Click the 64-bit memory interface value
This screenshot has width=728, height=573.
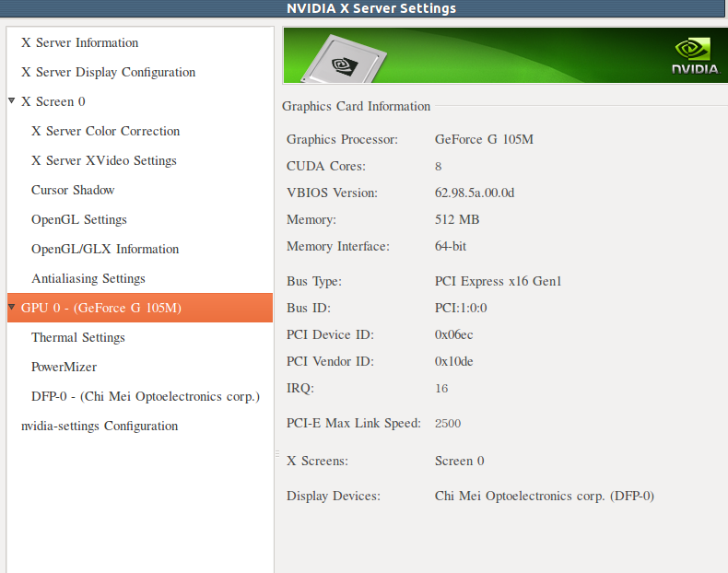pyautogui.click(x=451, y=246)
